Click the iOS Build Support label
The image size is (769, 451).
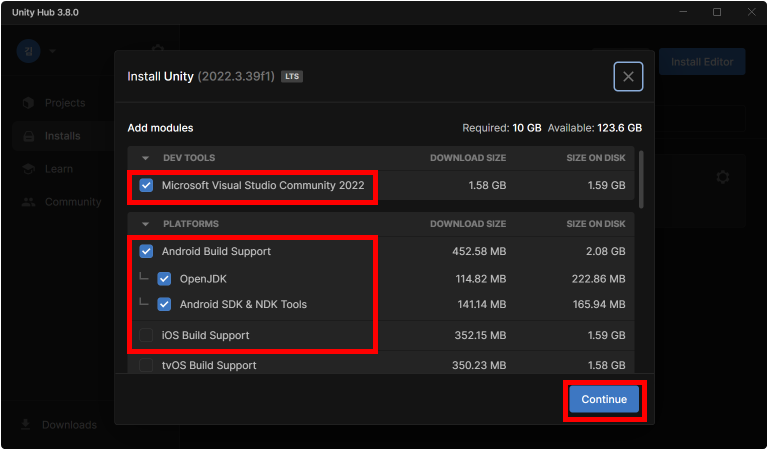coord(205,335)
